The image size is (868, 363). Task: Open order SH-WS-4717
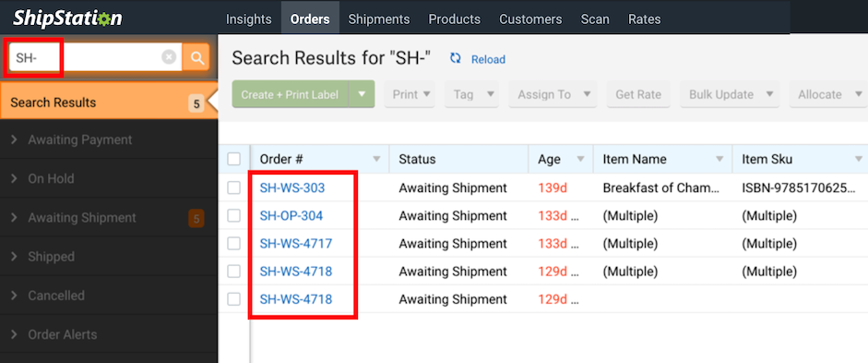[296, 243]
